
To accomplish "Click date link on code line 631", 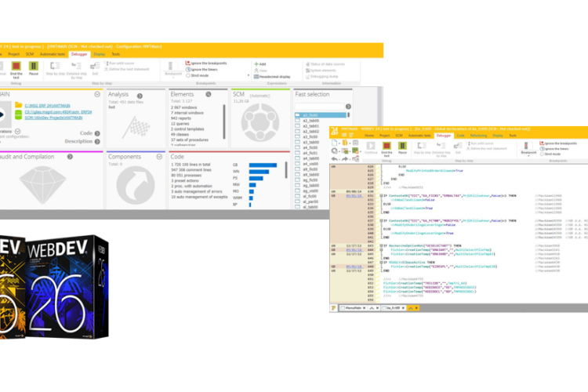I will tap(354, 196).
